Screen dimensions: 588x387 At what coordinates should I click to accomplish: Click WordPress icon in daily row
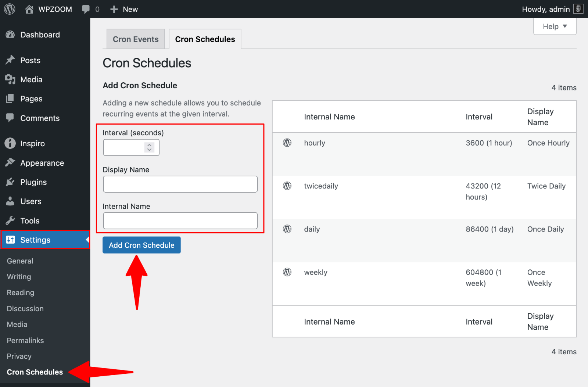point(287,229)
